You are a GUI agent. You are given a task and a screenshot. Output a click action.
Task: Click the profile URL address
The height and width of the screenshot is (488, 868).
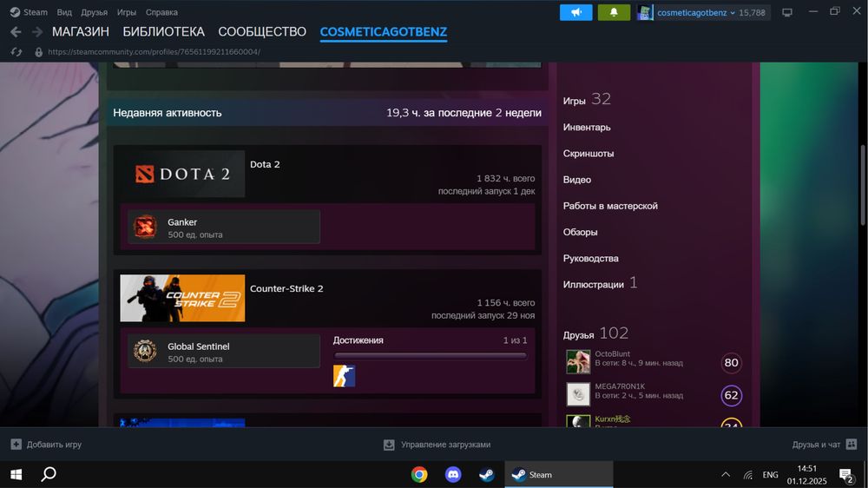coord(154,52)
